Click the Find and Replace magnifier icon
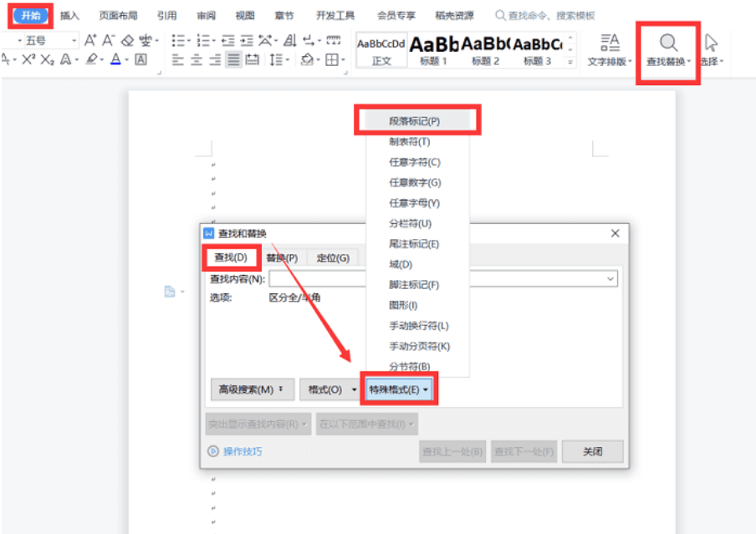756x534 pixels. point(668,43)
